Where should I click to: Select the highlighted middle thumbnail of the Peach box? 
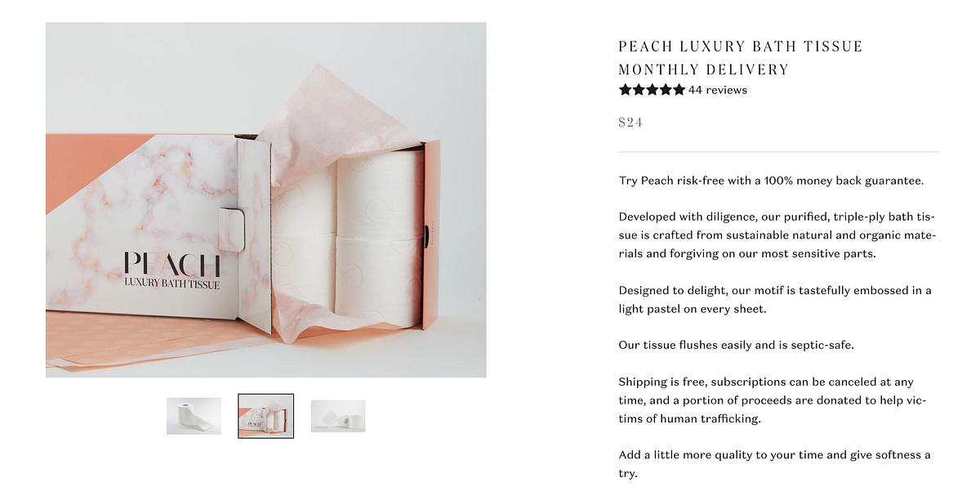click(x=266, y=416)
